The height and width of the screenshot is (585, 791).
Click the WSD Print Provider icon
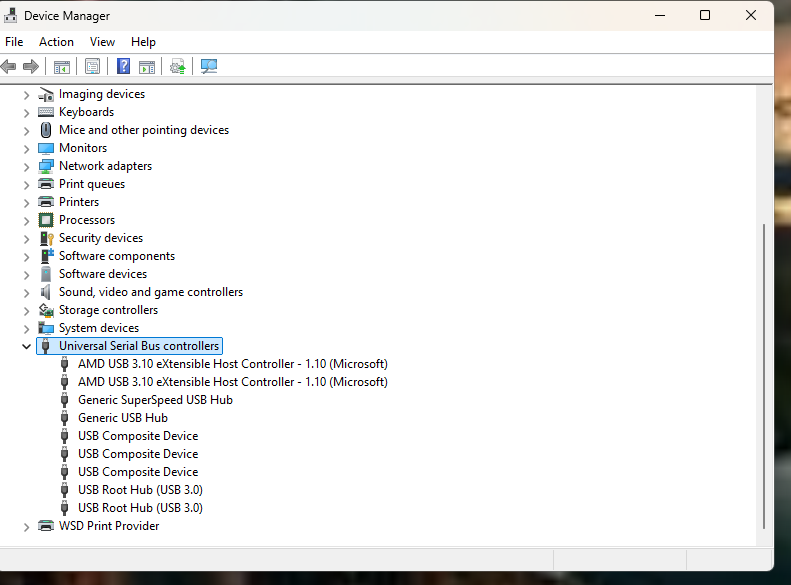click(46, 526)
